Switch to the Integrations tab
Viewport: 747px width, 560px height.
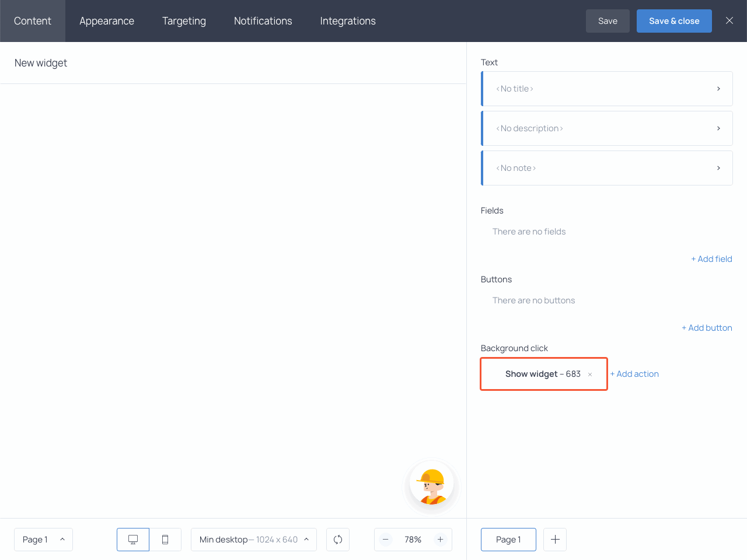pyautogui.click(x=347, y=21)
